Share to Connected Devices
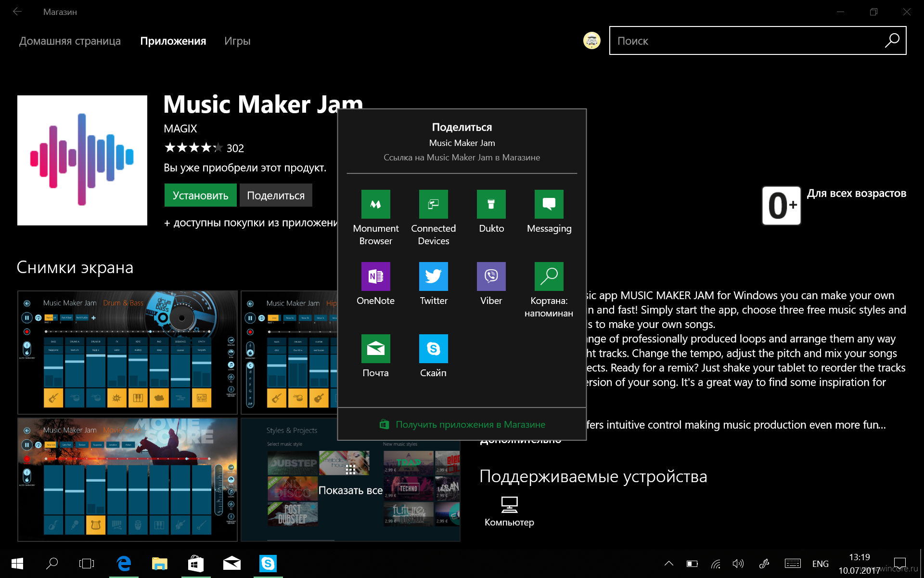 pyautogui.click(x=433, y=218)
